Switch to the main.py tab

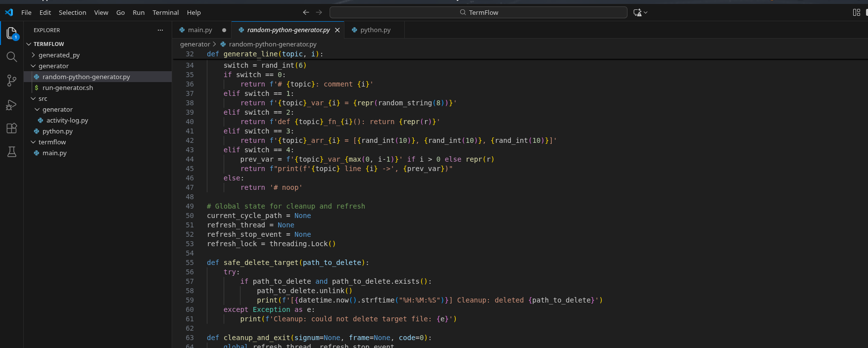[x=200, y=30]
